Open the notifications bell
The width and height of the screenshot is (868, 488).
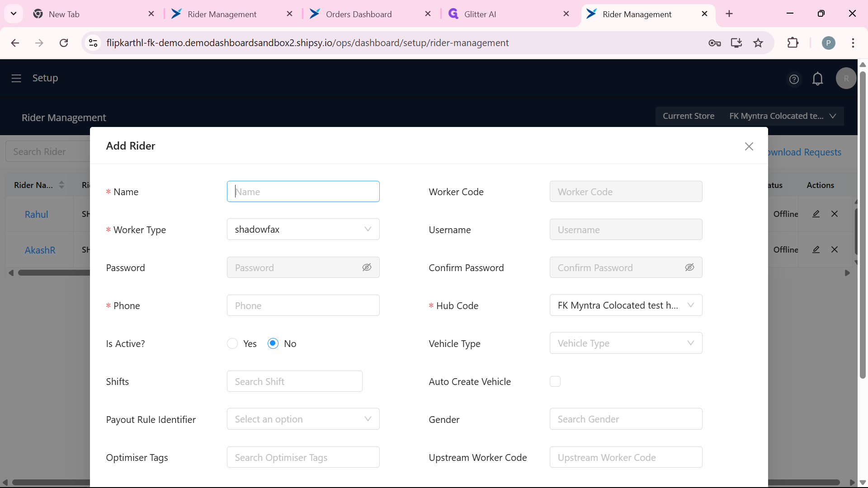(818, 79)
